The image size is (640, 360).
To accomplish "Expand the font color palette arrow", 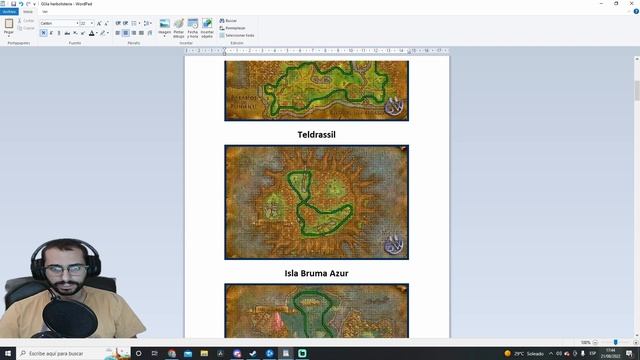I will (97, 33).
